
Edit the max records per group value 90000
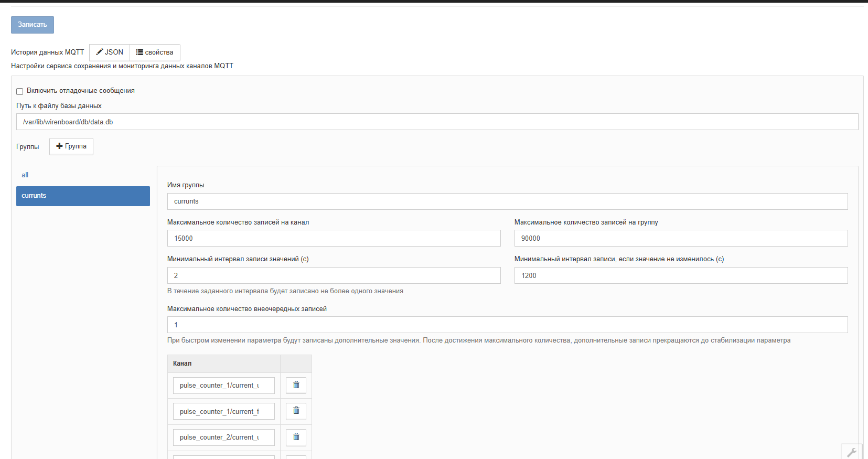681,238
